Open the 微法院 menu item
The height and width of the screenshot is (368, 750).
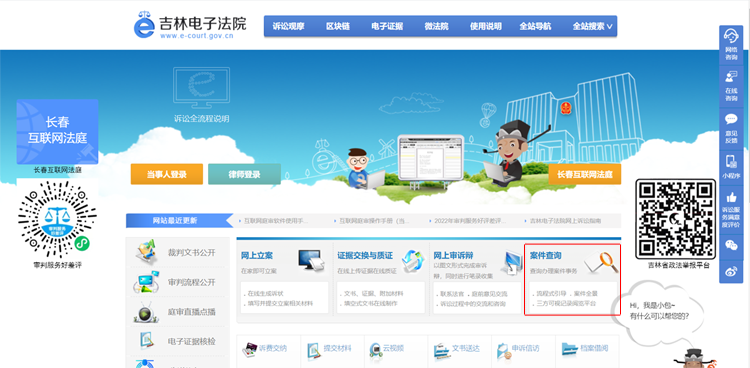(x=436, y=26)
